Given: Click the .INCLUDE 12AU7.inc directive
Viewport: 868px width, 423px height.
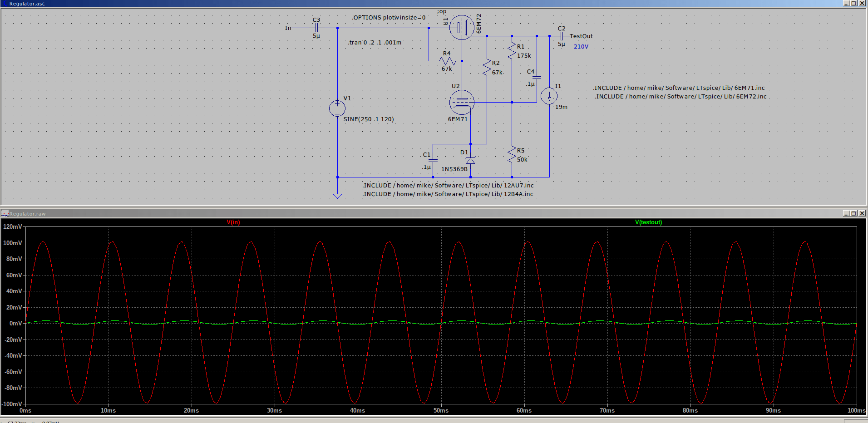Looking at the screenshot, I should click(448, 185).
